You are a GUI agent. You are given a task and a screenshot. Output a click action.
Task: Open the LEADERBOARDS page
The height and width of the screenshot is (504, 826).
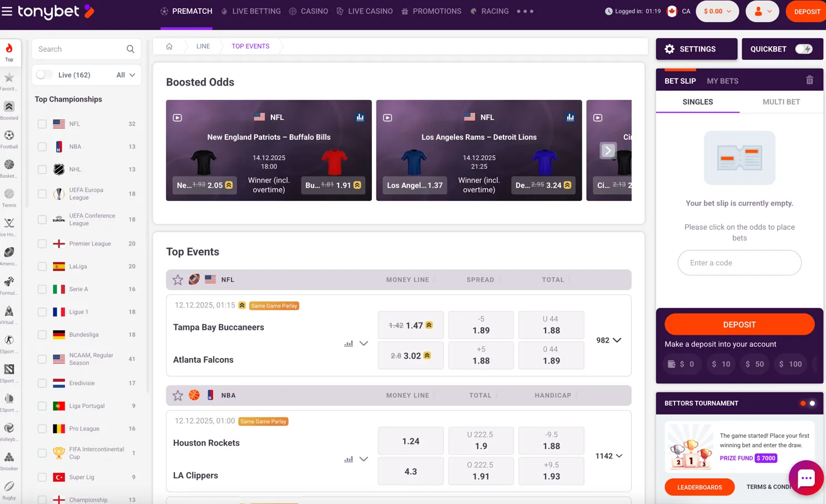(699, 487)
